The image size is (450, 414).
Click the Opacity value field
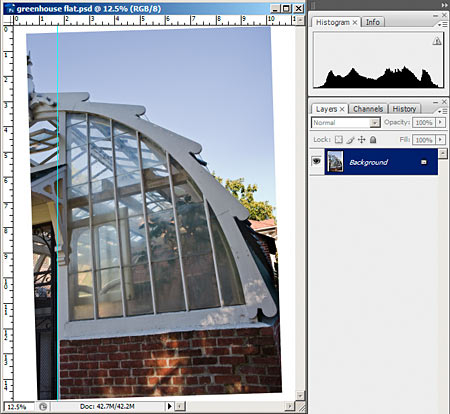pyautogui.click(x=423, y=123)
